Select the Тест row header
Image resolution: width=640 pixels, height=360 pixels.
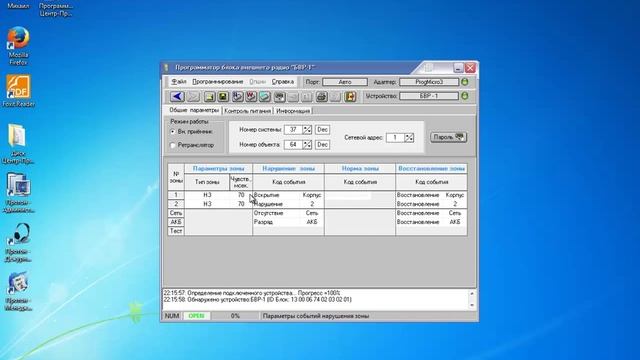point(176,231)
